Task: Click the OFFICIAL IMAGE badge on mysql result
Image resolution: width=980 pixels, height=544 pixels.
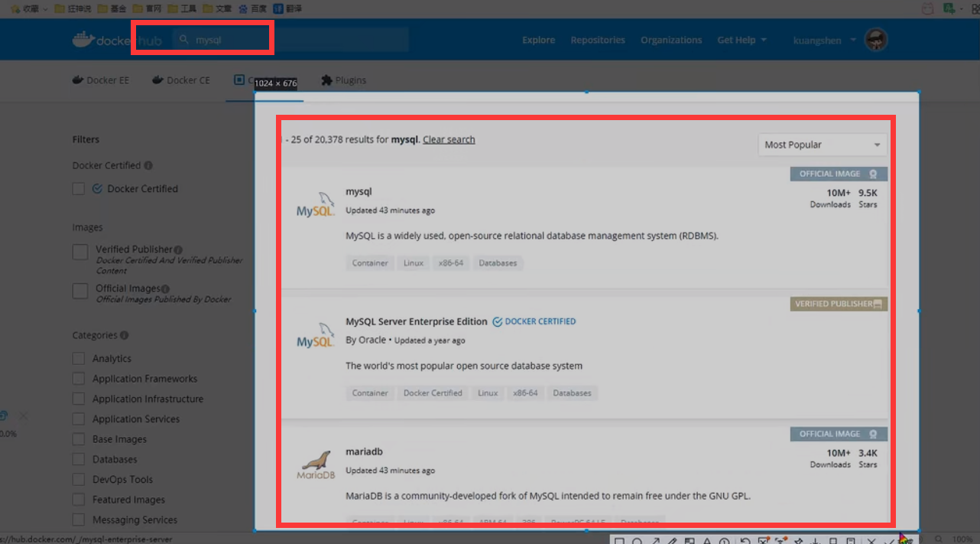Action: click(x=839, y=174)
